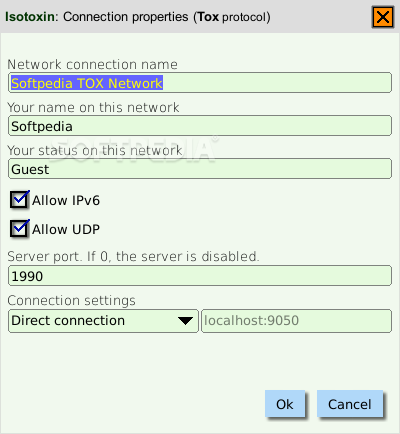Screen dimensions: 400x434
Task: Discard changes with the Cancel button
Action: point(350,404)
